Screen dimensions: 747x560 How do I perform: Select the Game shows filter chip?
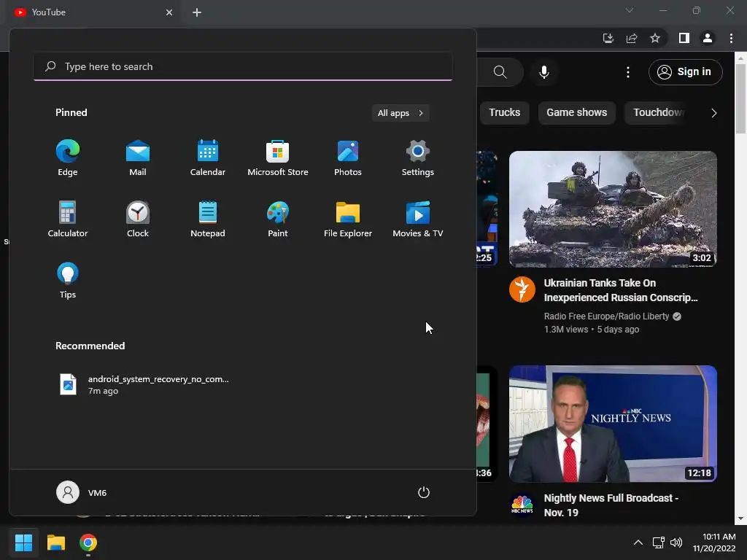[x=576, y=113]
